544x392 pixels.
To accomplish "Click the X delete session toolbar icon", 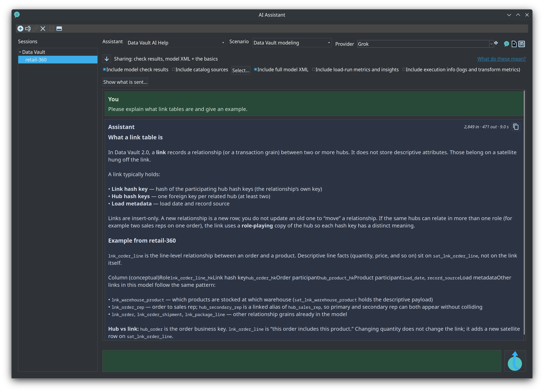I will pyautogui.click(x=43, y=29).
